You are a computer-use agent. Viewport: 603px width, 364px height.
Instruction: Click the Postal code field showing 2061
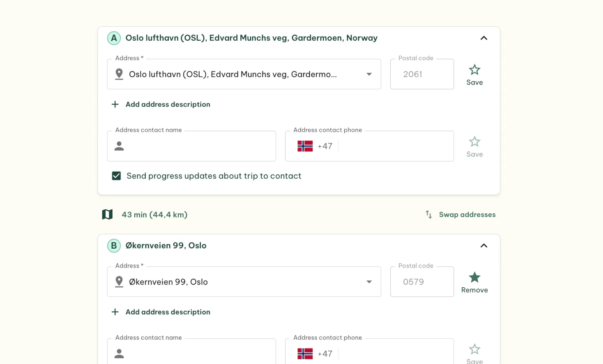421,74
